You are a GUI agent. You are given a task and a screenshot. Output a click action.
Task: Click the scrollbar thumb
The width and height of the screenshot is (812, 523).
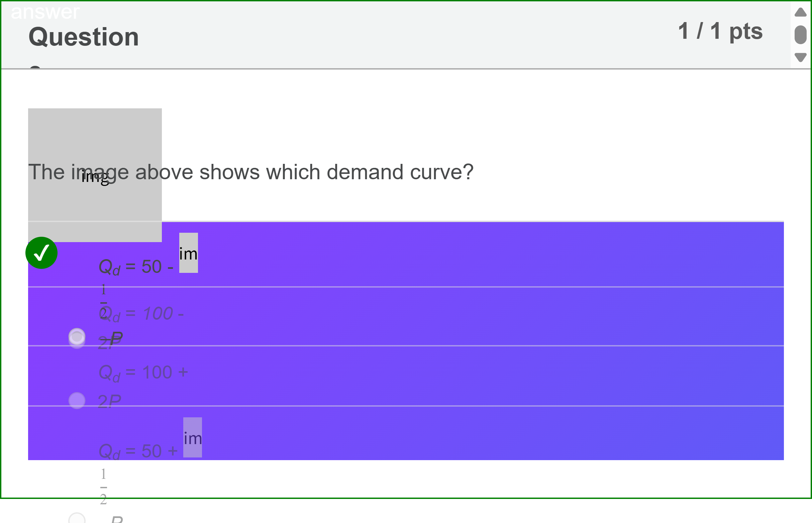pyautogui.click(x=800, y=35)
